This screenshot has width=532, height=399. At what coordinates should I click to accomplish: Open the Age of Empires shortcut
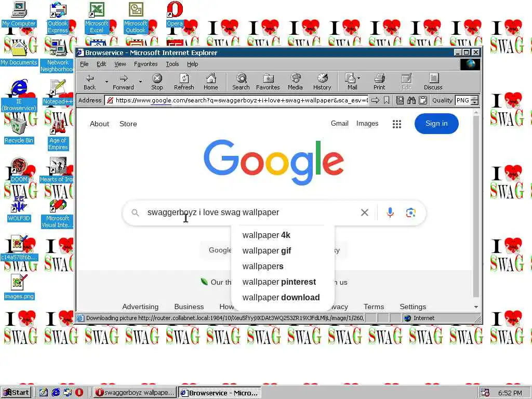(58, 135)
